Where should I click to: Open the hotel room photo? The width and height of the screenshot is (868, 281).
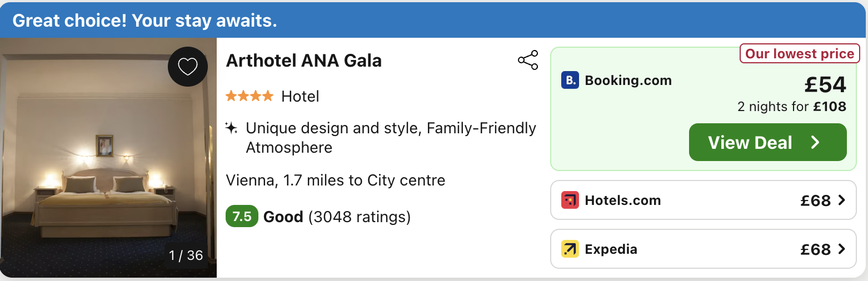click(x=108, y=158)
